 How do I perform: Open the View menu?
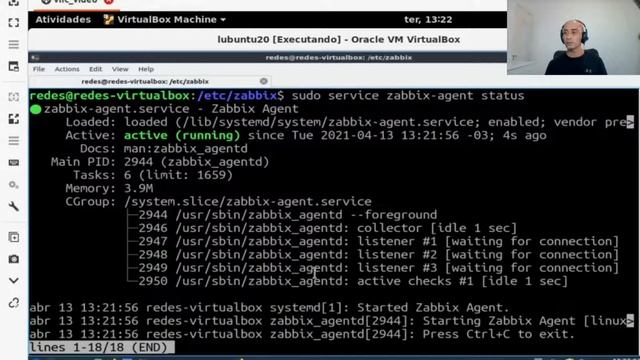coord(120,69)
